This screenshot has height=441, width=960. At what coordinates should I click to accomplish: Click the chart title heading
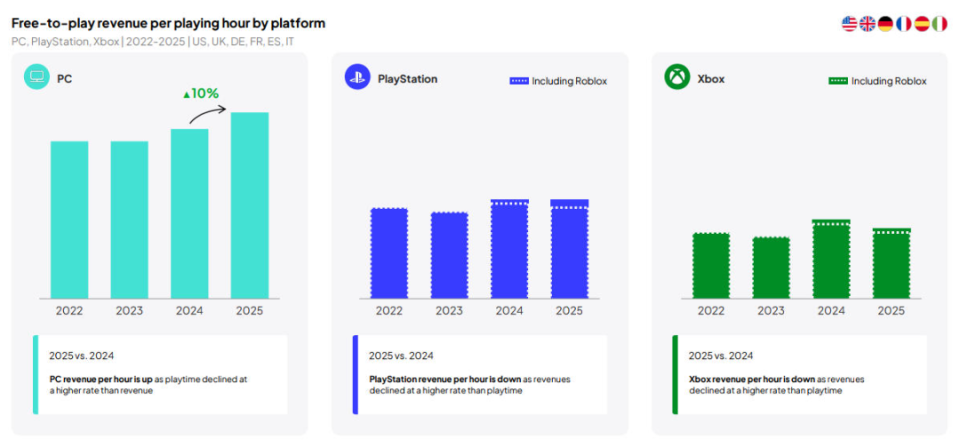point(168,23)
